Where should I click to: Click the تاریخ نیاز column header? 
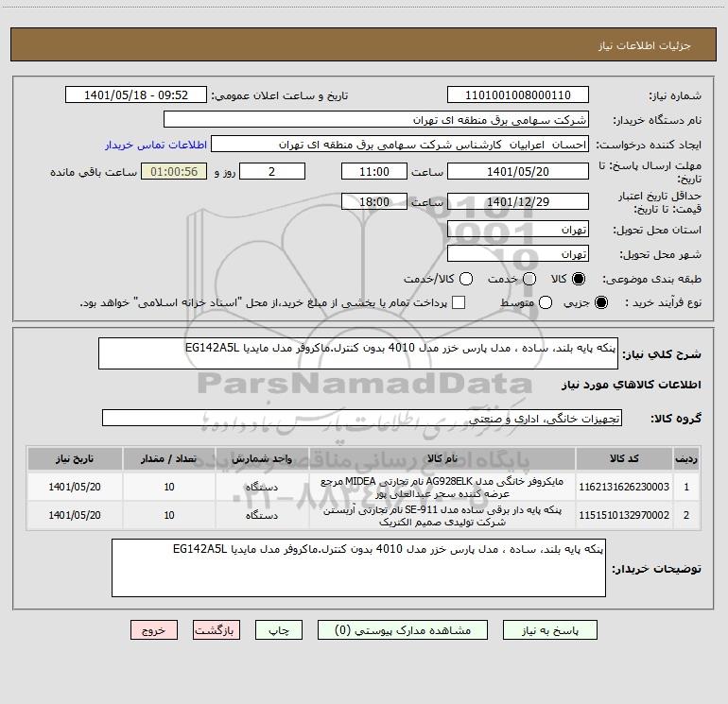coord(75,458)
